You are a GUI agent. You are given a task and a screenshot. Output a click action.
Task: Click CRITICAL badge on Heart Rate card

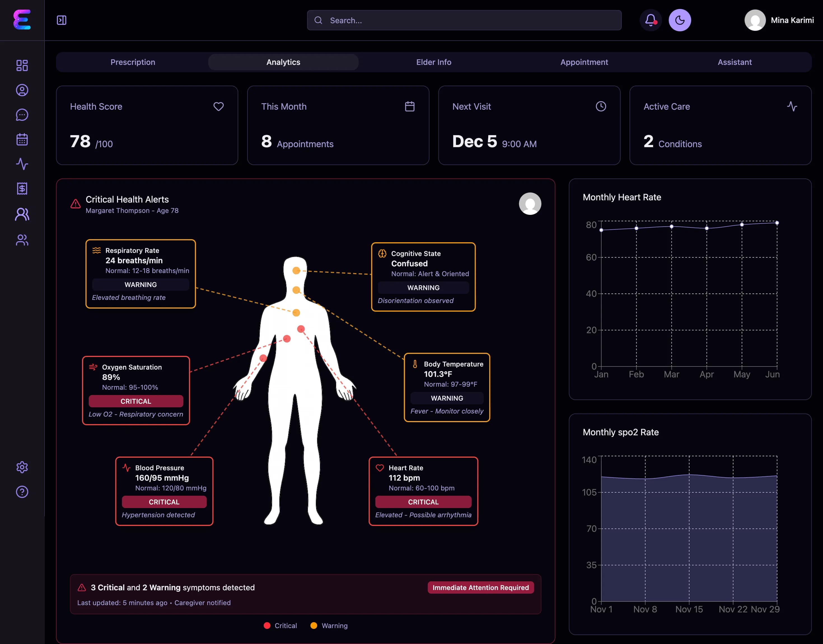coord(423,502)
